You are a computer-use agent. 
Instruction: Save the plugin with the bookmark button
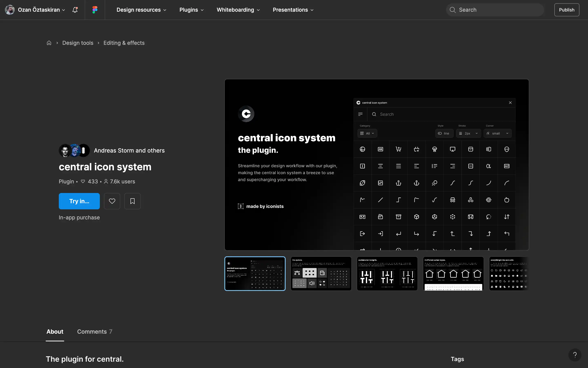(x=133, y=201)
